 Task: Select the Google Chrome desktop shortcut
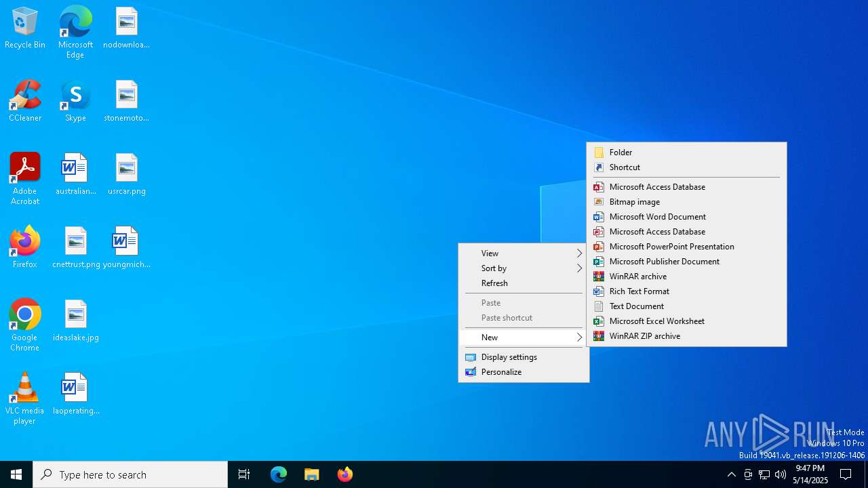click(x=25, y=325)
